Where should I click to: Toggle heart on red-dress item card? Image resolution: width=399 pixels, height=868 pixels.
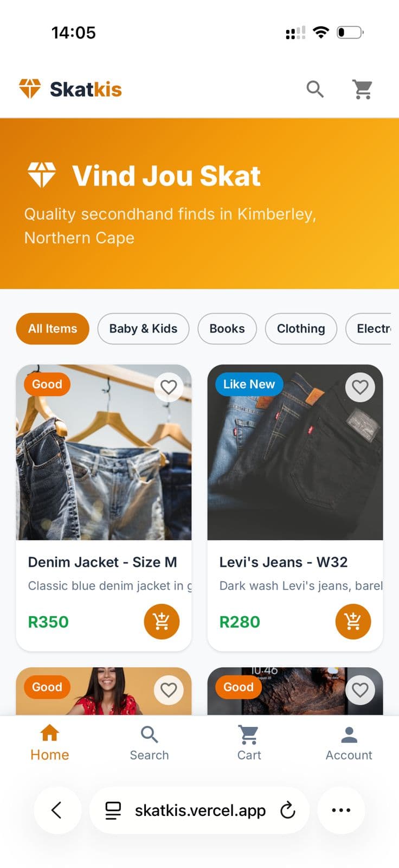click(x=169, y=690)
